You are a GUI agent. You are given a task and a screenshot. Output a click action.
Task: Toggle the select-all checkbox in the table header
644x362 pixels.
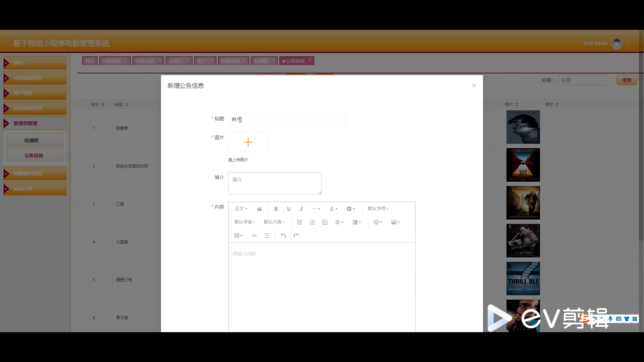75,104
